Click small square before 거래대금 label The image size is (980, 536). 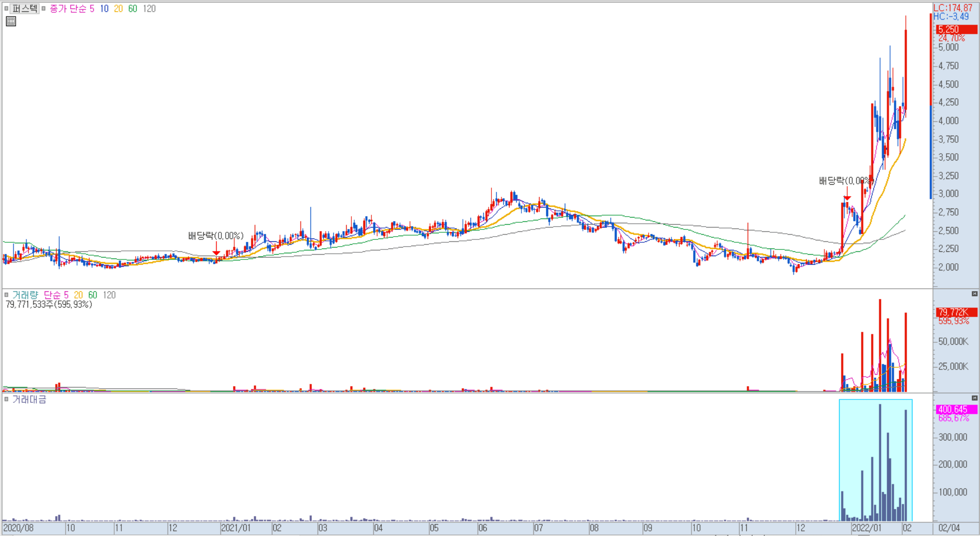[6, 399]
